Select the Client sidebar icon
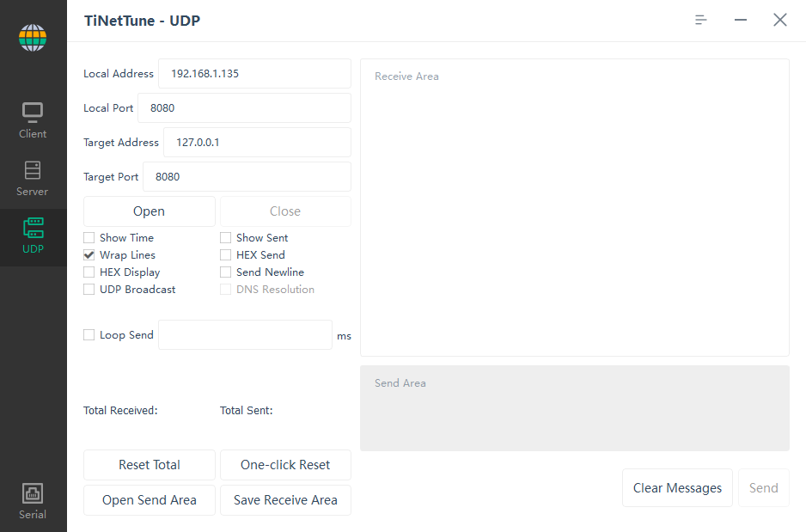Image resolution: width=806 pixels, height=532 pixels. [x=33, y=118]
